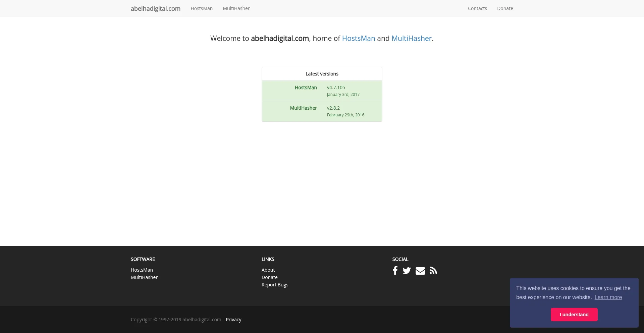Click the January 3rd, 2017 date
Image resolution: width=644 pixels, height=333 pixels.
tap(343, 95)
